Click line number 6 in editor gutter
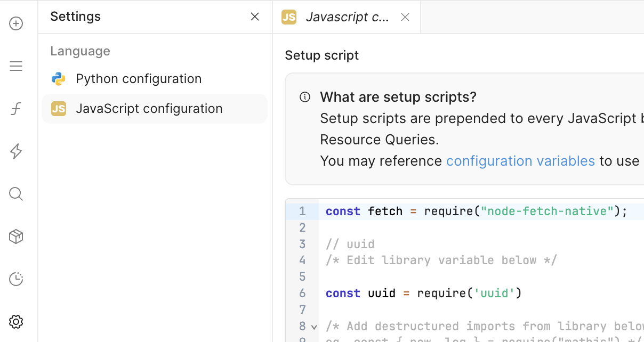This screenshot has width=644, height=342. 302,293
